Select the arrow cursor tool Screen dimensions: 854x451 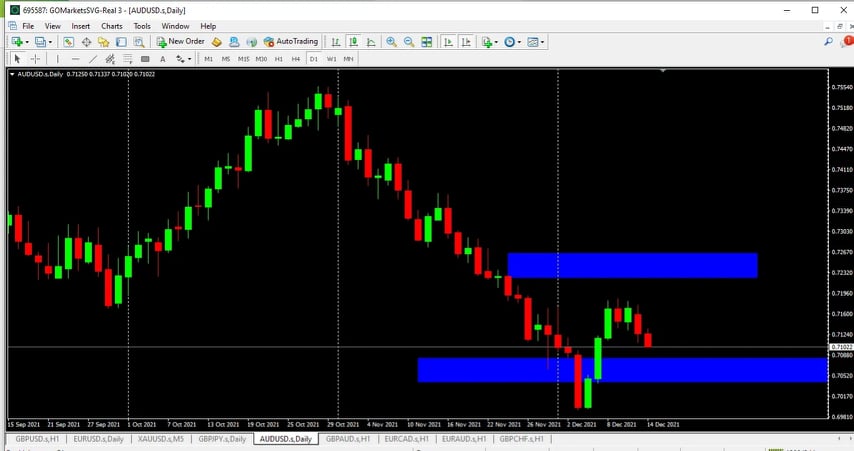17,59
